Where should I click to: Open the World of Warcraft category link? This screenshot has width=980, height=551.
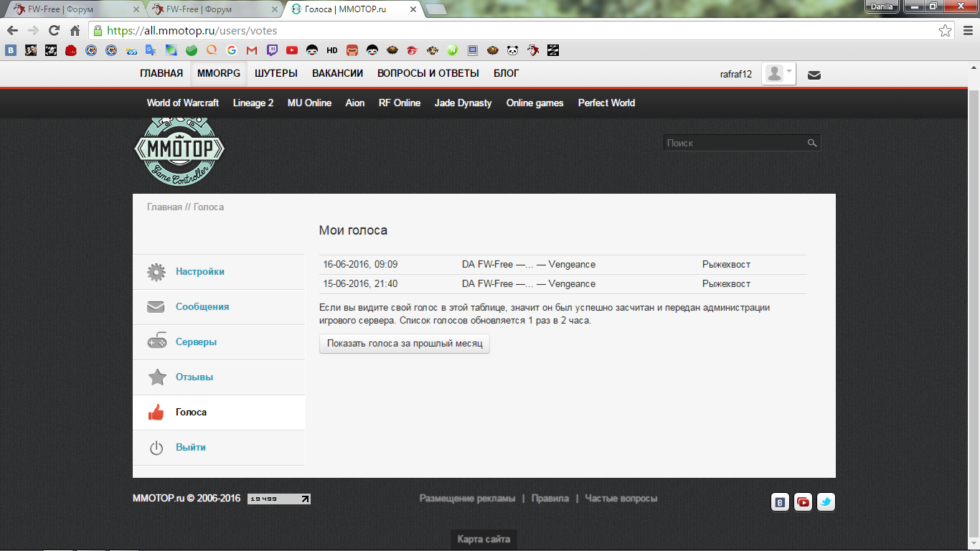coord(183,103)
